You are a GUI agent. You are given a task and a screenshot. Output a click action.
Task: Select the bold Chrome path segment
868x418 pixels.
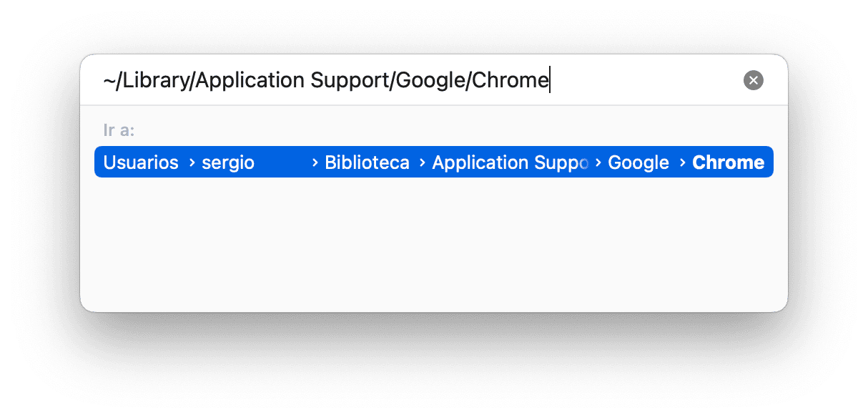728,162
